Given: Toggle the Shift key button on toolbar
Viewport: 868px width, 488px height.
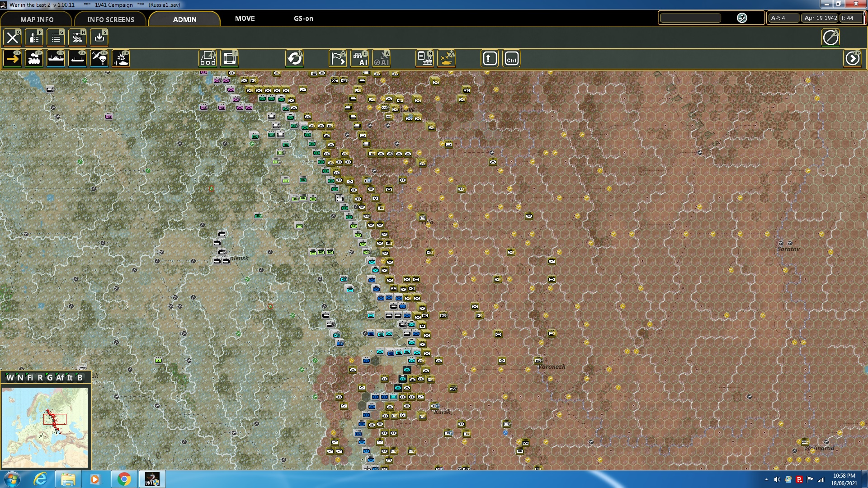Looking at the screenshot, I should point(490,58).
